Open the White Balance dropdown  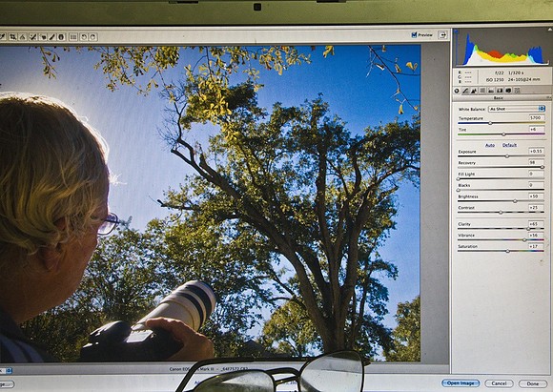(x=517, y=109)
